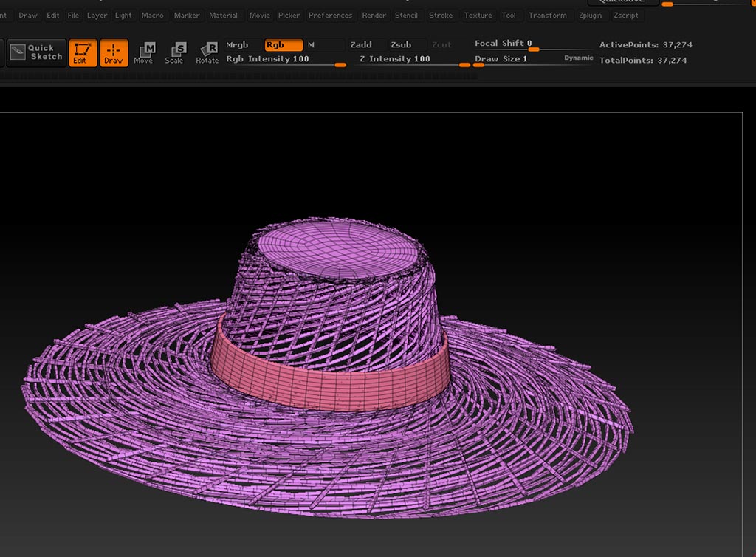Open the Preferences menu

pos(330,16)
